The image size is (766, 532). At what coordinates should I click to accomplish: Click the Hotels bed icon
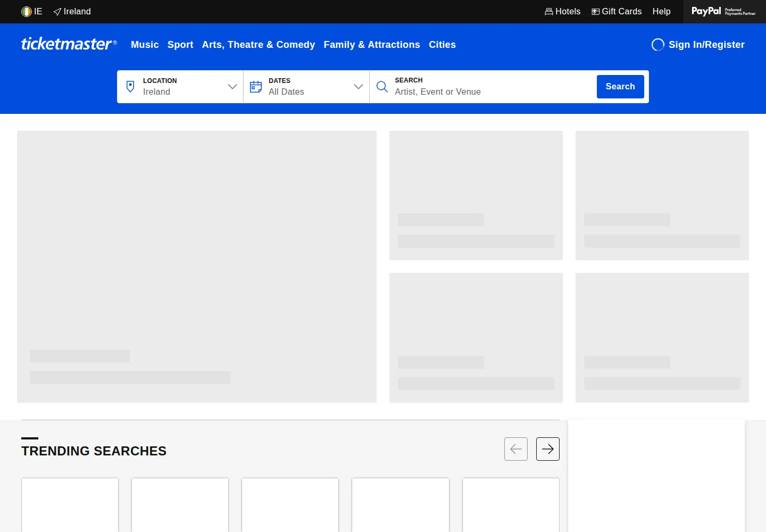549,12
